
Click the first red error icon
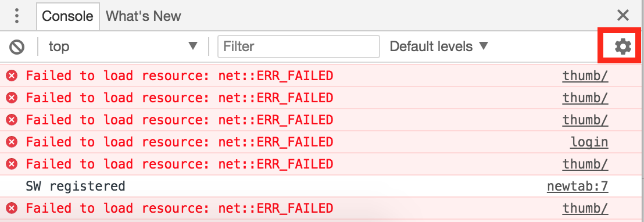(x=12, y=76)
